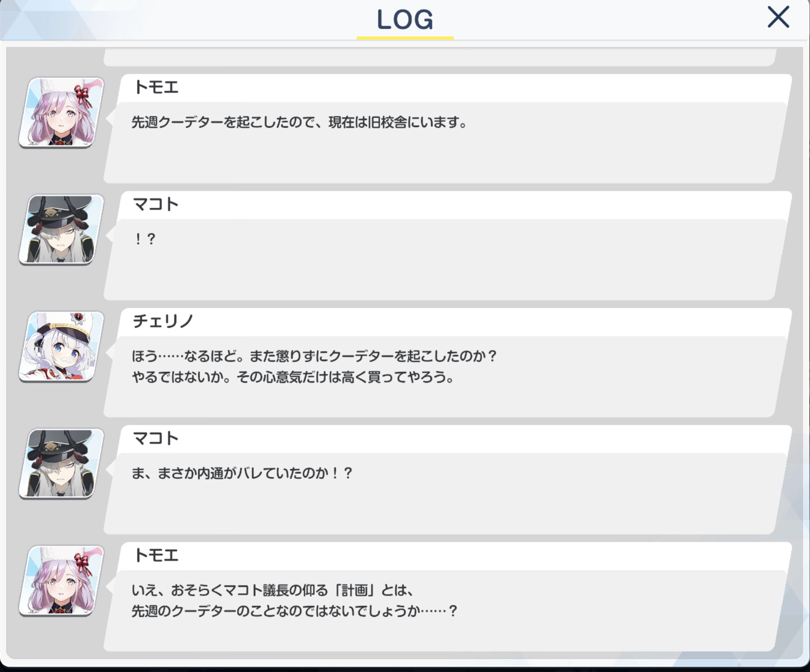The width and height of the screenshot is (810, 672).
Task: Close the LOG window with X
Action: click(x=778, y=17)
